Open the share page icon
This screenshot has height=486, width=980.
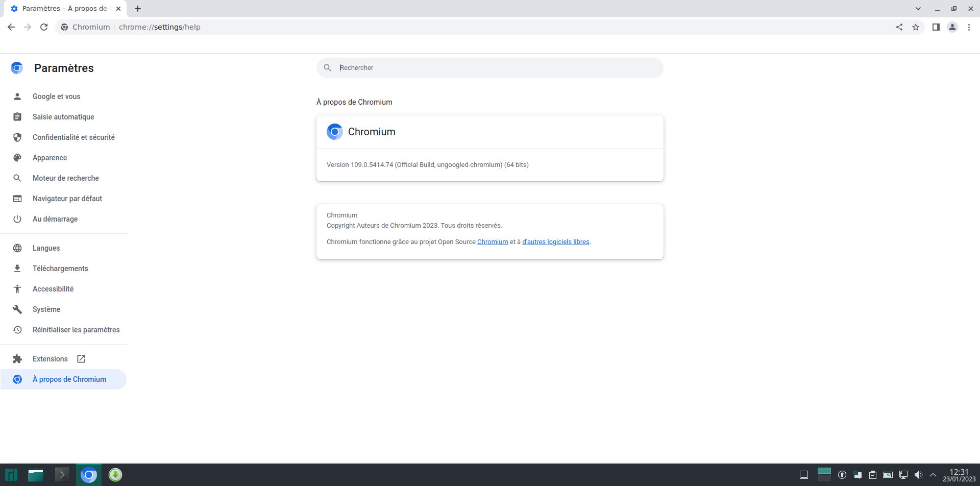[x=899, y=27]
